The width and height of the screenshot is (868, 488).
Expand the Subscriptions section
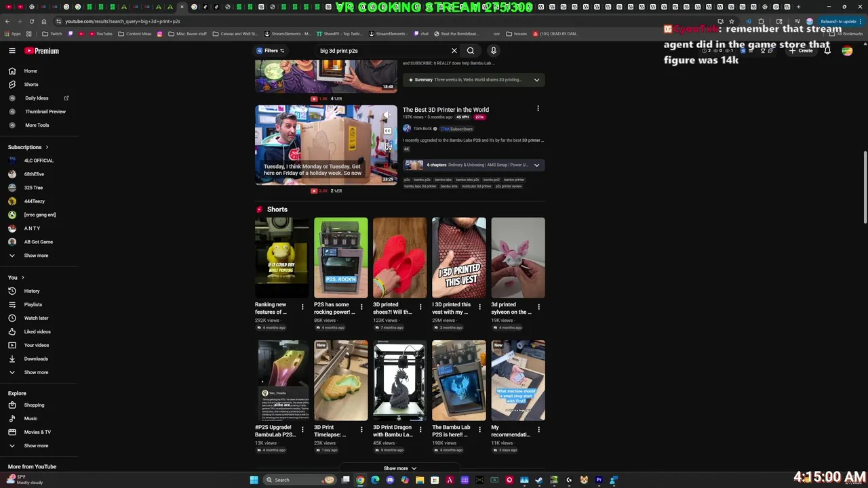pos(28,147)
